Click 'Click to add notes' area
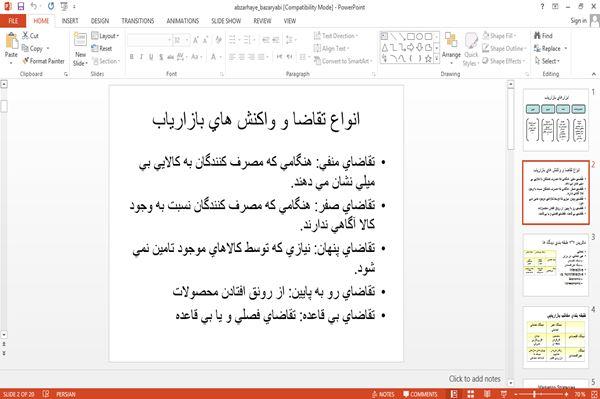This screenshot has height=399, width=600. [474, 379]
